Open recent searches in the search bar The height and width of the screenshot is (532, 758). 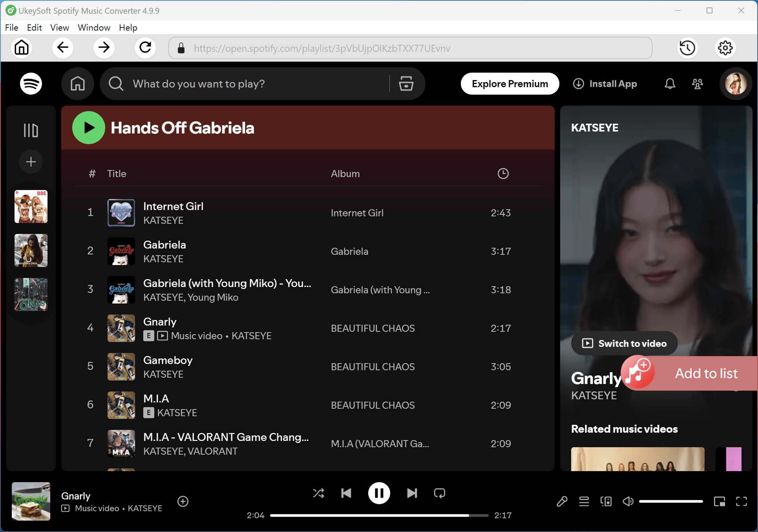[406, 84]
